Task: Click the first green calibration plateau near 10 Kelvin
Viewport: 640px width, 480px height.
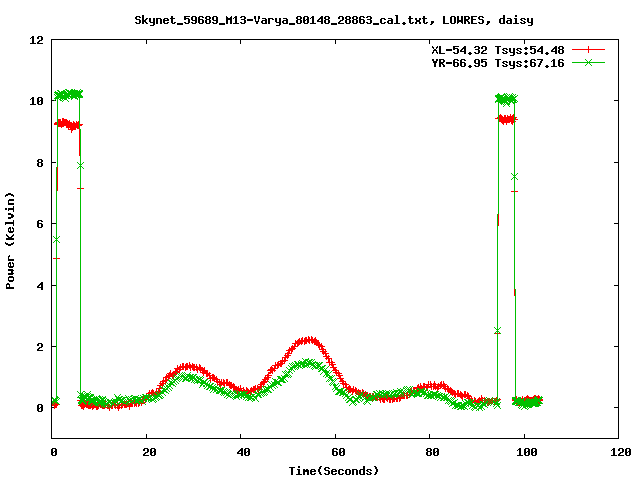Action: click(69, 95)
